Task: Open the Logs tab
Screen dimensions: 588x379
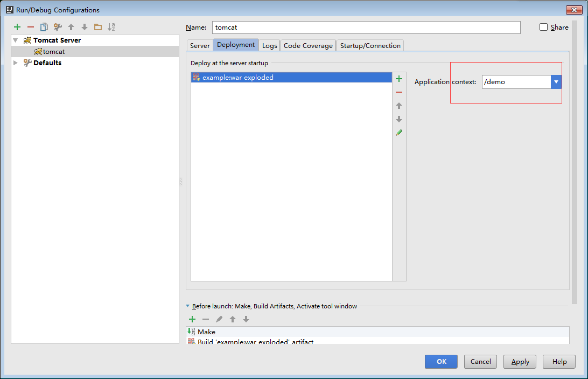Action: tap(270, 45)
